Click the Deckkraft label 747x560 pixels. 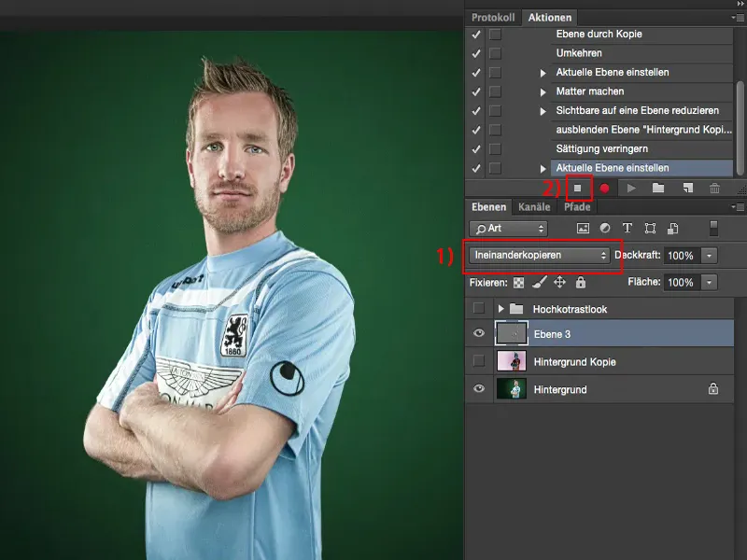pos(638,255)
